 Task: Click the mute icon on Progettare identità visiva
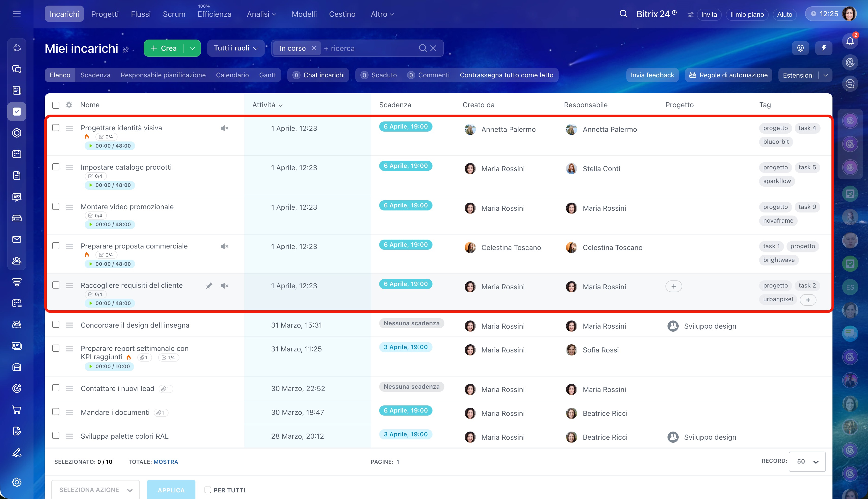click(224, 128)
